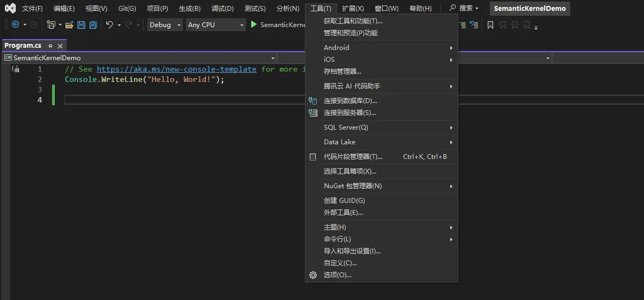Open the Any CPU platform dropdown
Viewport: 644px width, 300px height.
click(215, 25)
